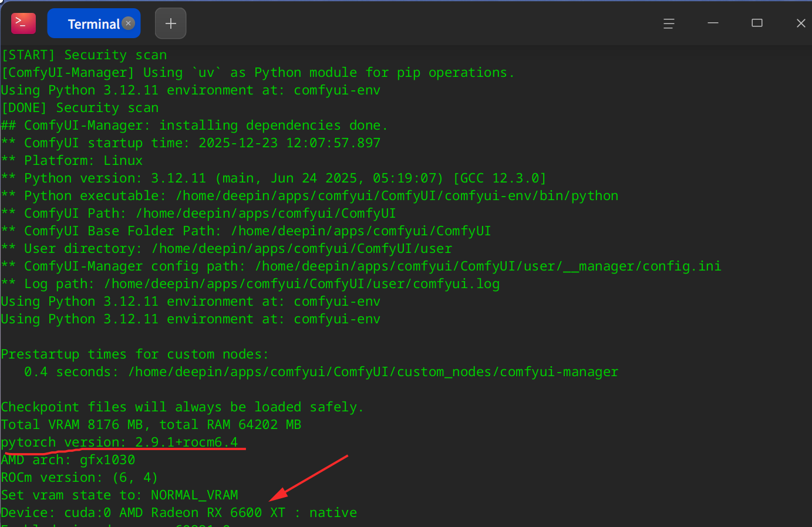Click the 'Platform: Linux' line
Screen dimensions: 812x527
(72, 161)
